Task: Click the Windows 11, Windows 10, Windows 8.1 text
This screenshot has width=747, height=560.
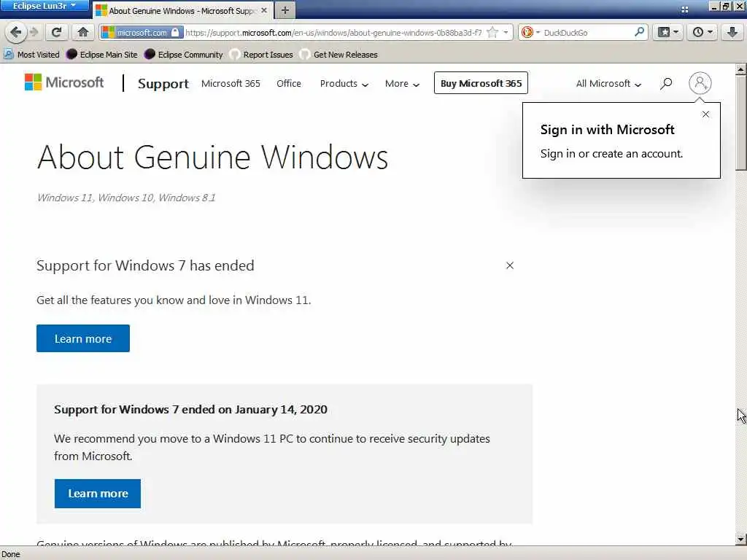Action: (126, 197)
